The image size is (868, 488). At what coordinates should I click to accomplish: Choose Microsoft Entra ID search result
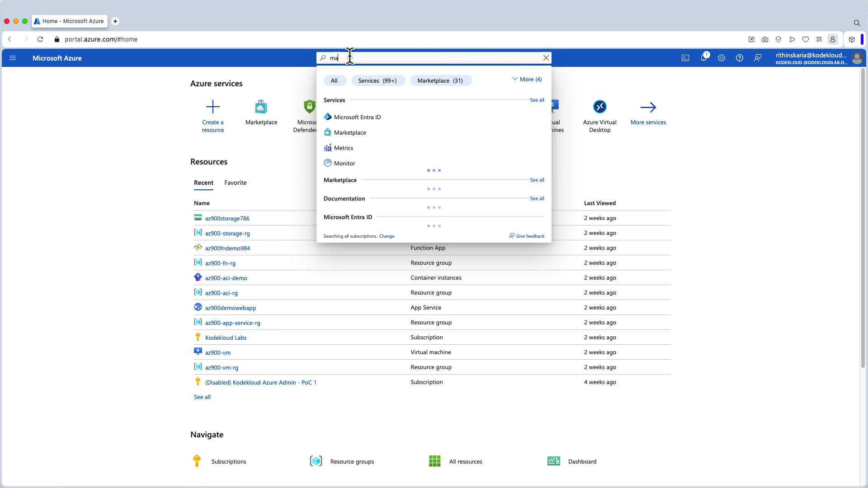click(x=357, y=117)
